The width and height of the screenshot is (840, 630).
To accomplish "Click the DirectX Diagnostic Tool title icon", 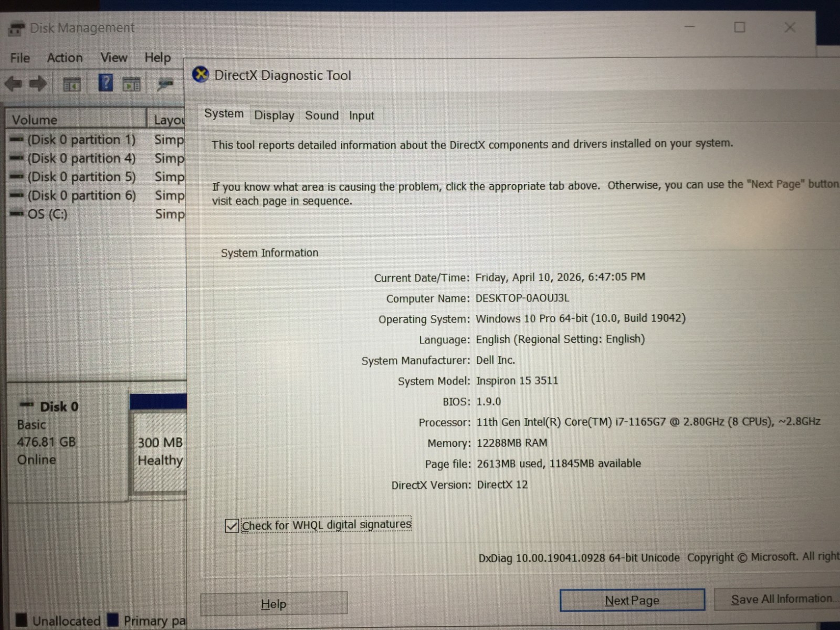I will click(x=200, y=75).
